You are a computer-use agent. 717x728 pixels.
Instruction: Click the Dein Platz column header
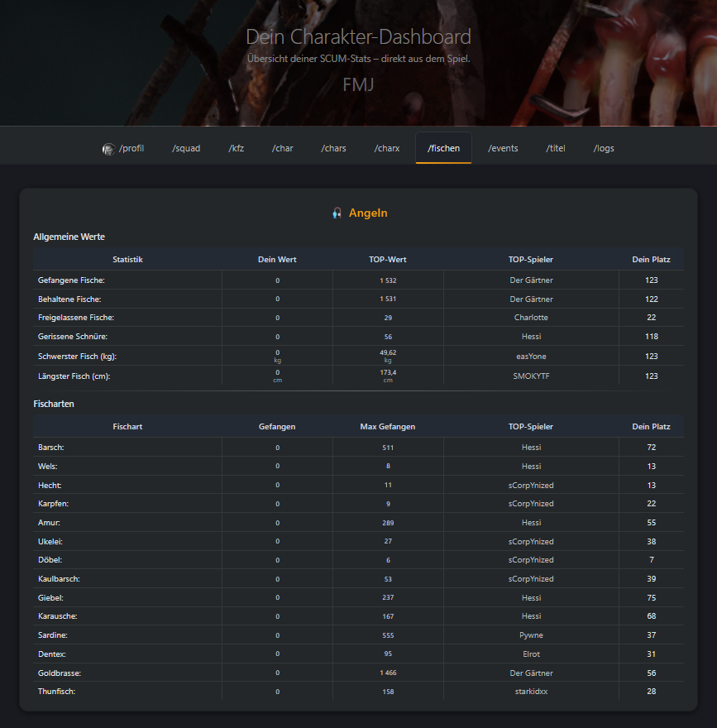click(651, 259)
